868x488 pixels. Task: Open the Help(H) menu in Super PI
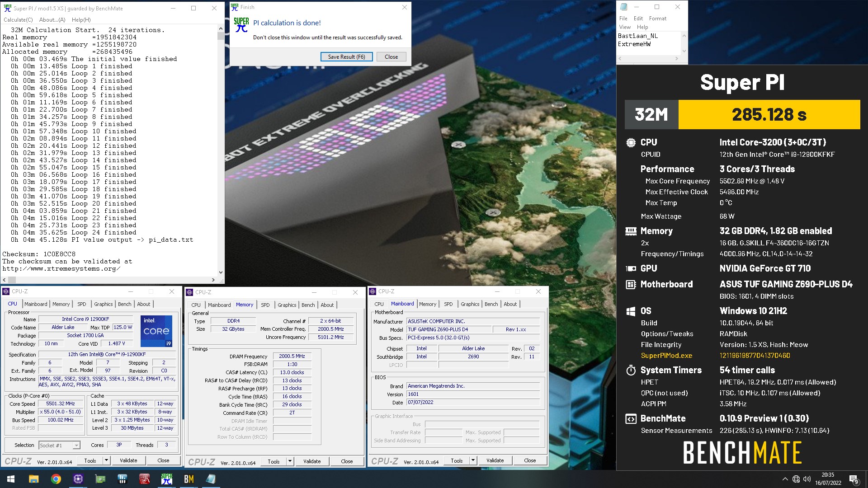[x=81, y=20]
